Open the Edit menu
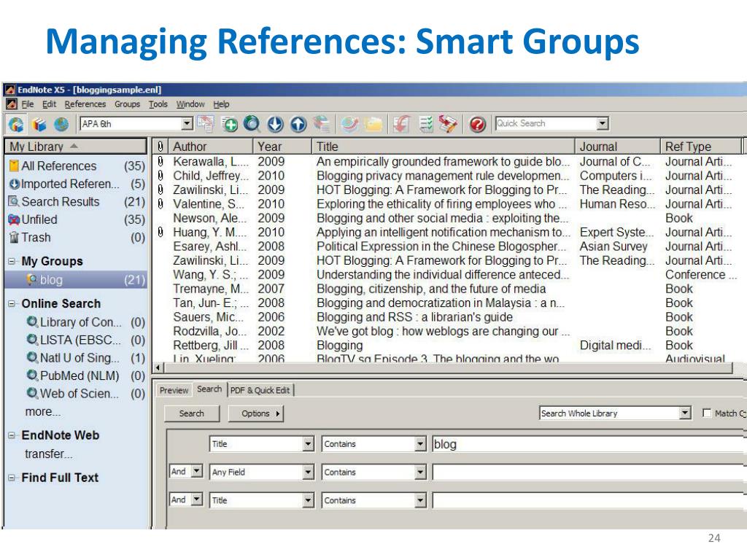The width and height of the screenshot is (747, 560). pyautogui.click(x=49, y=104)
